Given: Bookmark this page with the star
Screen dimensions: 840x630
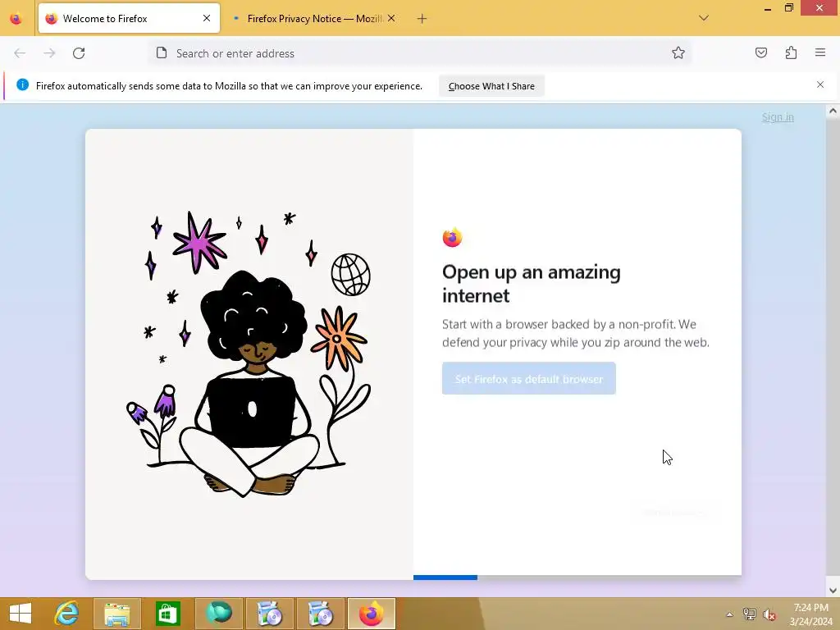Looking at the screenshot, I should tap(678, 53).
